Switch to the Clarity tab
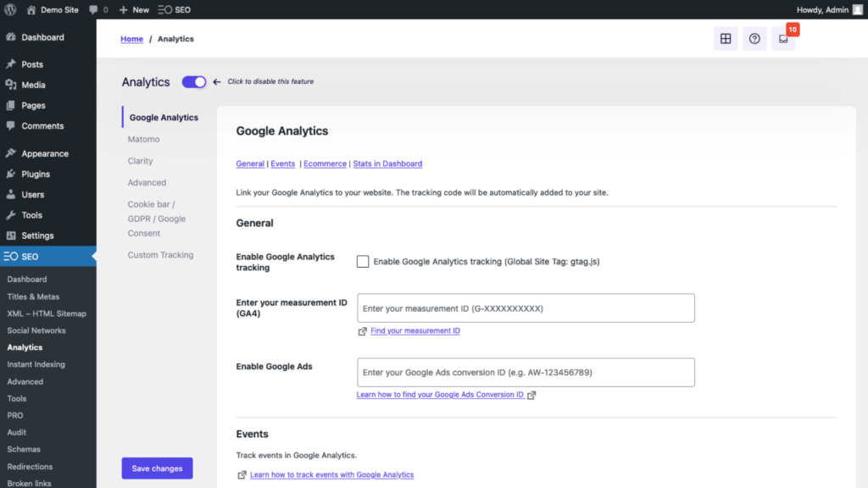The image size is (868, 488). (140, 160)
